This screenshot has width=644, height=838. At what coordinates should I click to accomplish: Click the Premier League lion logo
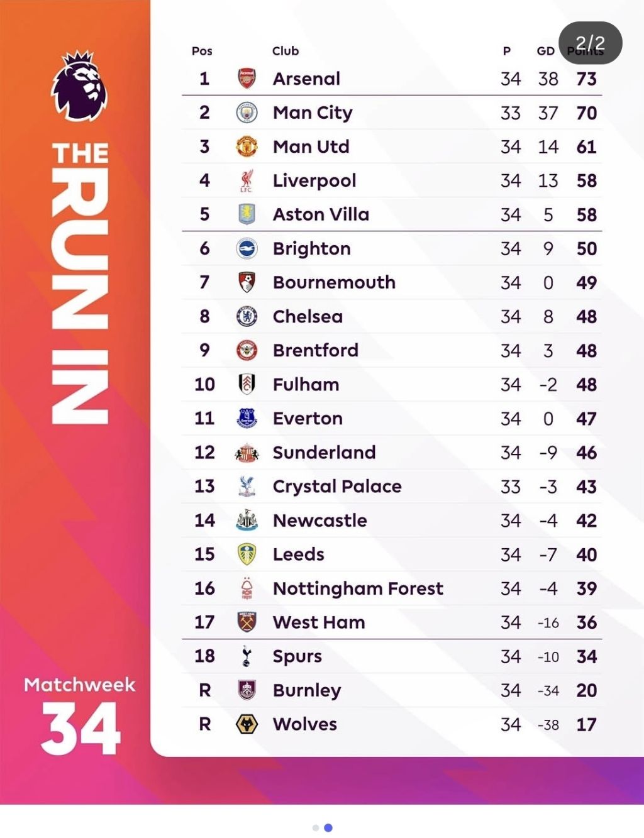[79, 85]
